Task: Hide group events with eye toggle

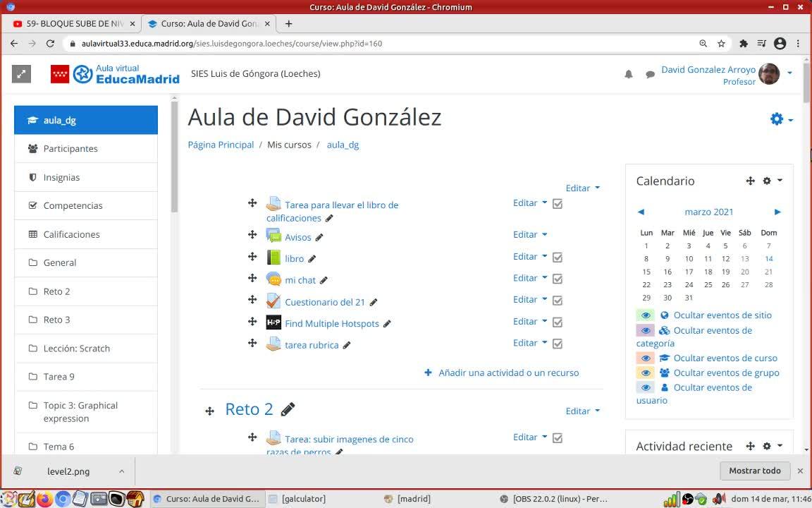Action: coord(645,373)
